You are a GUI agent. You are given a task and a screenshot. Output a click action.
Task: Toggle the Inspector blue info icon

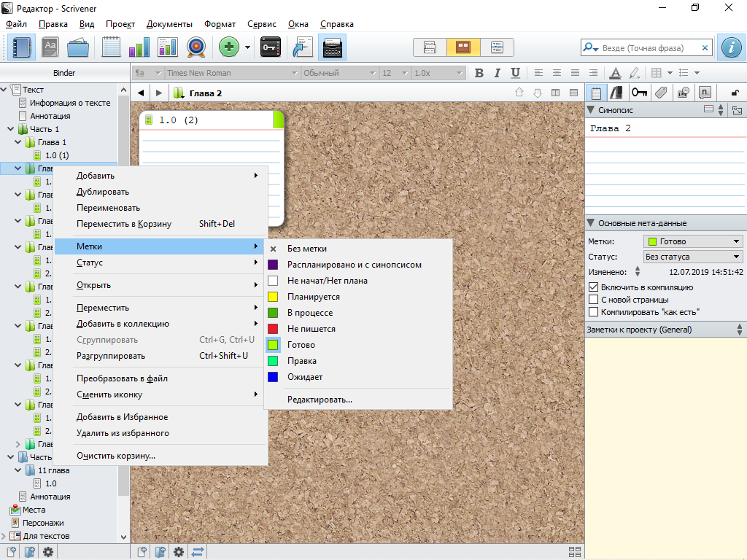[730, 47]
